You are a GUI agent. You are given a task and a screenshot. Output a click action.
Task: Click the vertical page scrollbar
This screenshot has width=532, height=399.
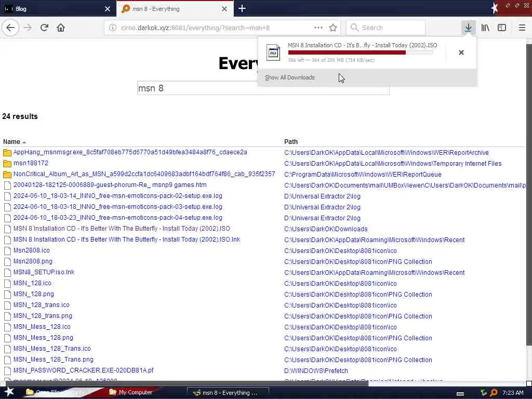pyautogui.click(x=529, y=193)
